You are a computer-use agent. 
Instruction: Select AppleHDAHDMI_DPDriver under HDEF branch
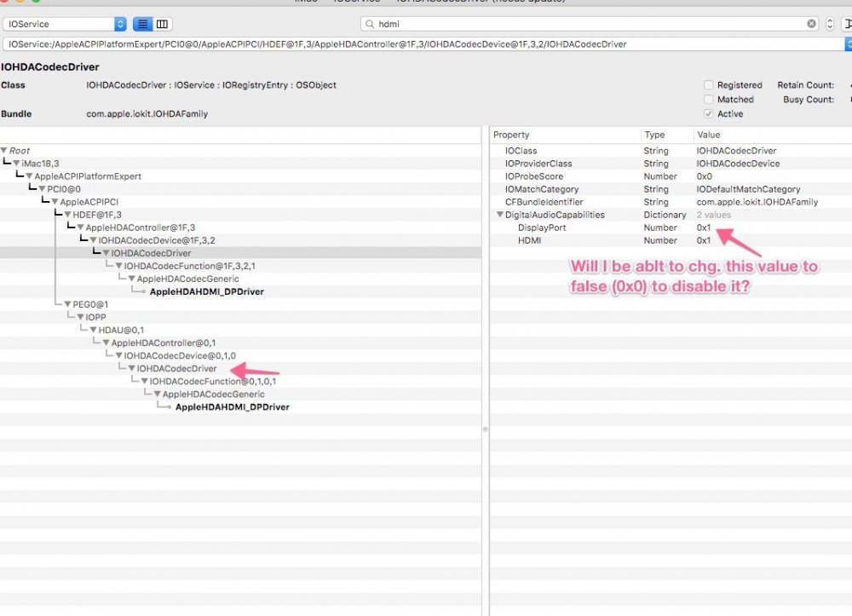point(207,291)
